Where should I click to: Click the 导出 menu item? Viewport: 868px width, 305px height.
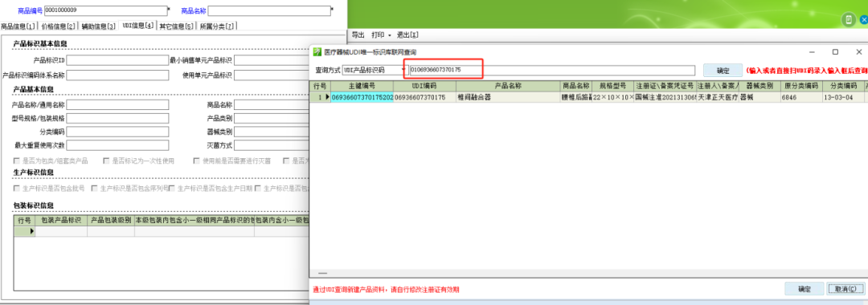click(358, 35)
